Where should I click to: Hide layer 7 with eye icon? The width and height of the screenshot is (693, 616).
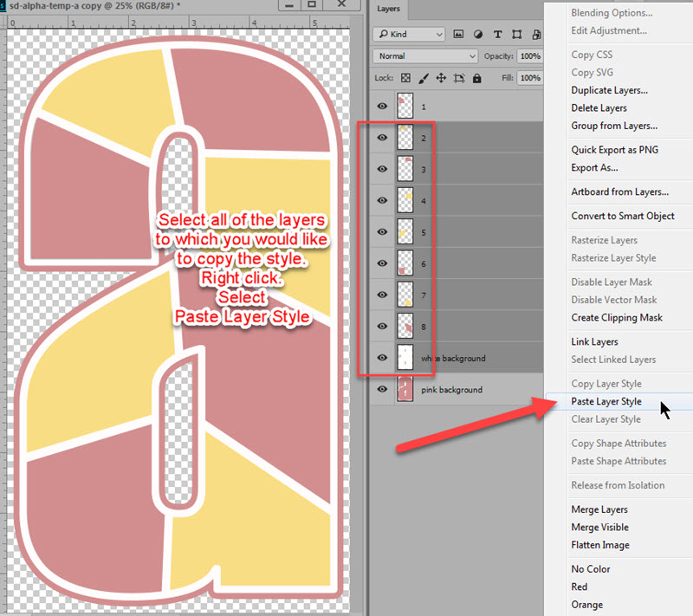tap(382, 295)
